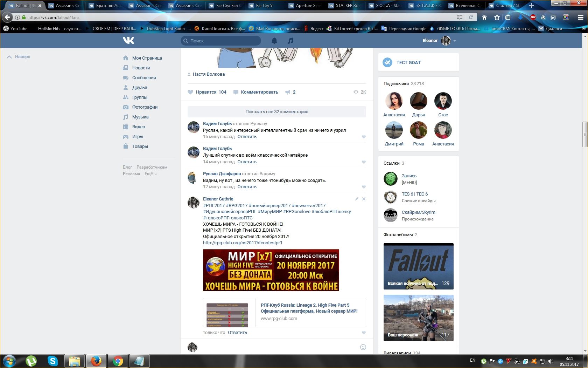Switch to the Aperture Science tab
Image resolution: width=588 pixels, height=368 pixels.
point(304,6)
